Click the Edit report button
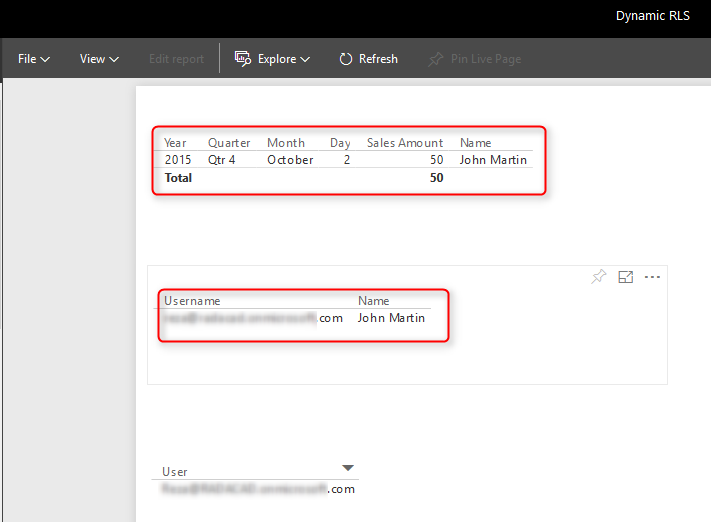 coord(176,59)
